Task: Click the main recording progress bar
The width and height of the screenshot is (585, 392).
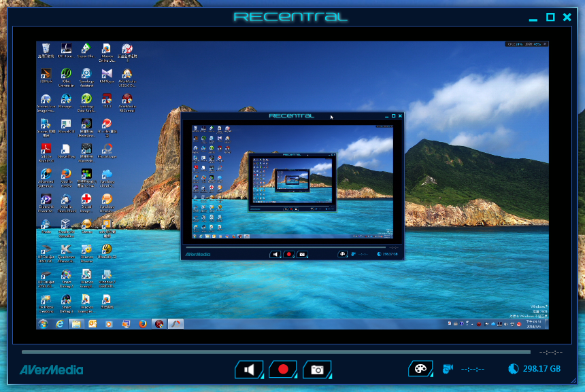Action: (276, 352)
